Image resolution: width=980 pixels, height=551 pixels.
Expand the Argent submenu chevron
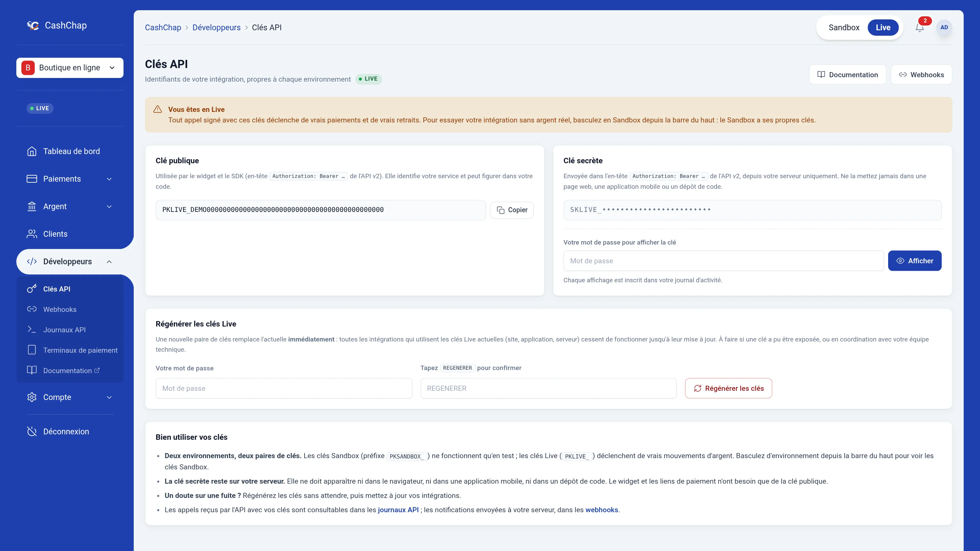(109, 206)
